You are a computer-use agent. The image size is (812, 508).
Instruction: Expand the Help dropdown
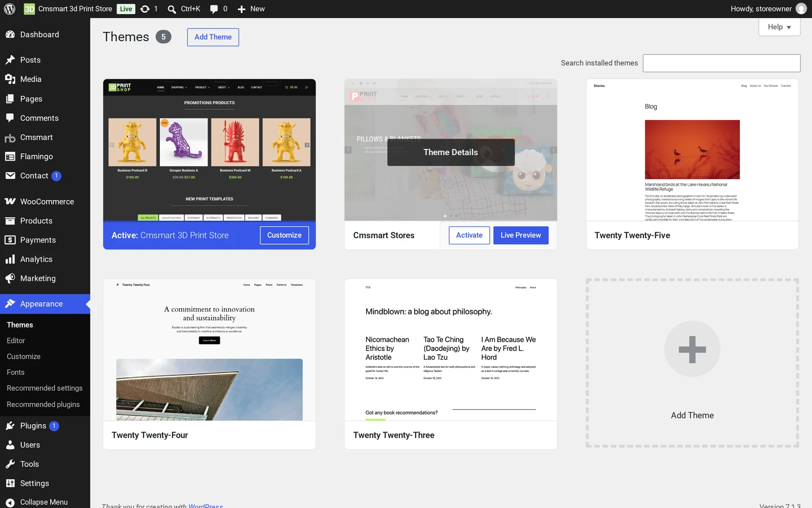779,27
